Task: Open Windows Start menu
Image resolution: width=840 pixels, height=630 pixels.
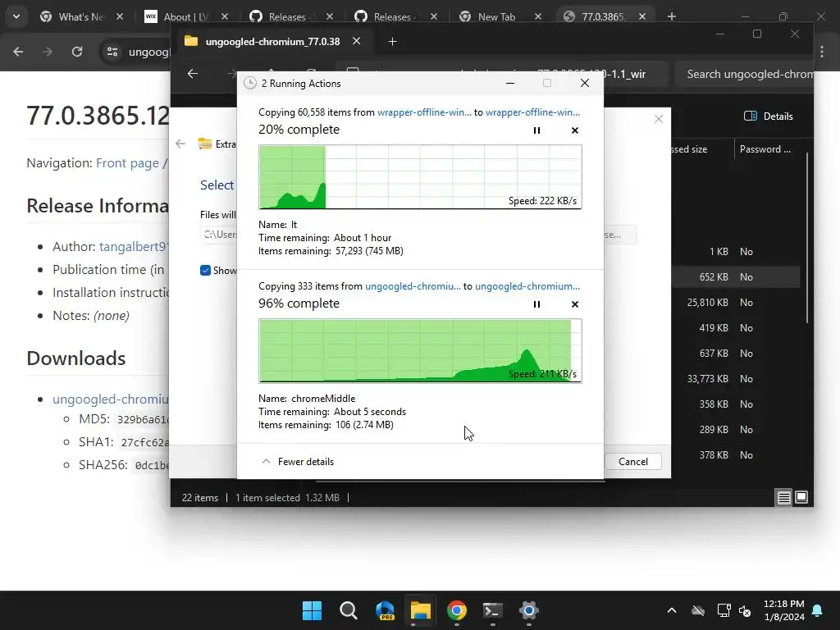Action: pos(312,610)
